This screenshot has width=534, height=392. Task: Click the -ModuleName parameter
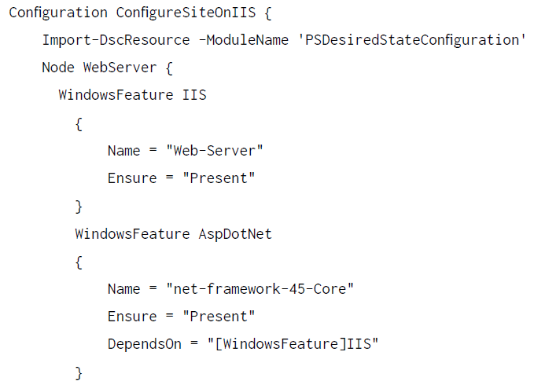click(x=240, y=40)
